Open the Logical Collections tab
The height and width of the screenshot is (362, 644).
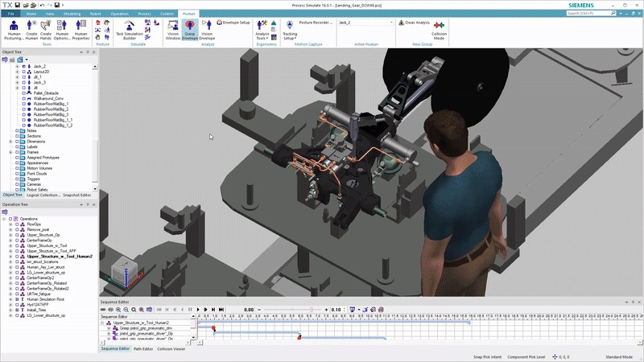[43, 195]
